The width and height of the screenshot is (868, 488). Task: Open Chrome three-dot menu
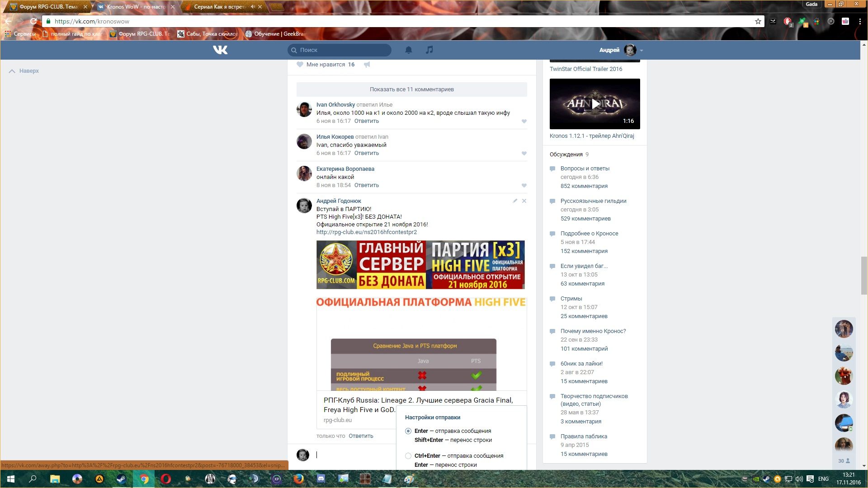860,21
